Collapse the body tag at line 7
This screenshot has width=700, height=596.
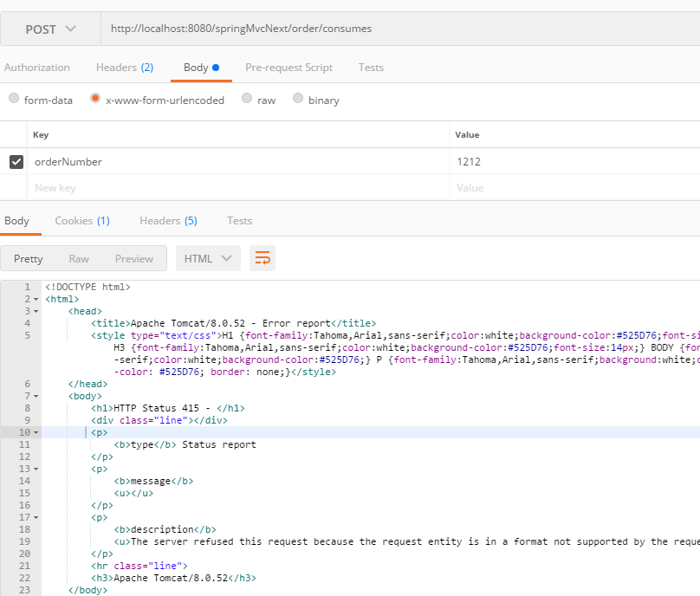[x=36, y=396]
